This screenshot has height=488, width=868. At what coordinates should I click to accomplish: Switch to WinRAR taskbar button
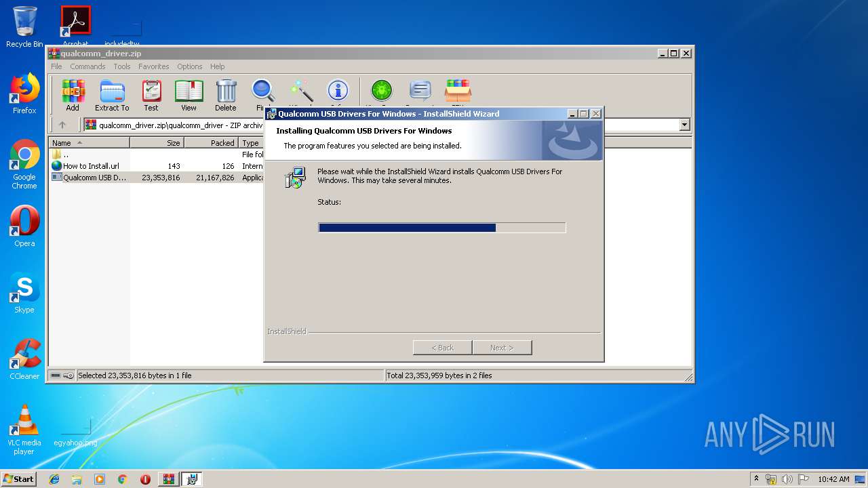[169, 479]
